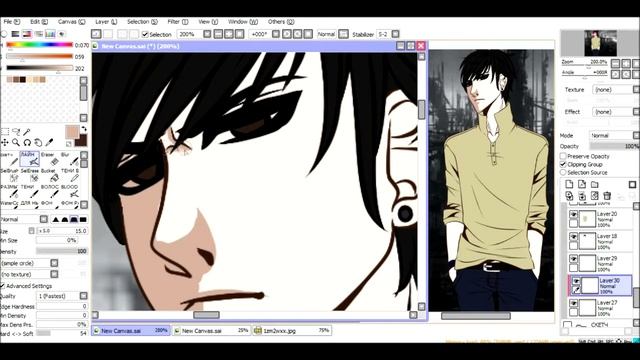Select the SelBrush selection pen tool

click(9, 176)
